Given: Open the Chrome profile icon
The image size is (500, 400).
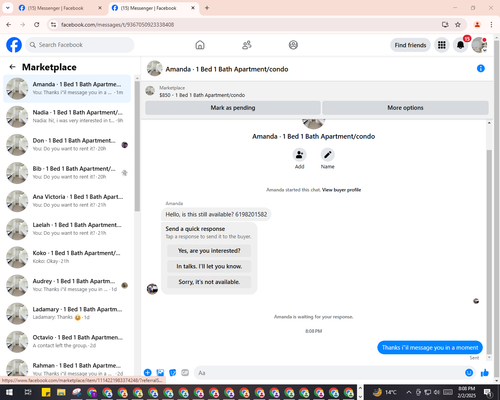Looking at the screenshot, I should [477, 24].
